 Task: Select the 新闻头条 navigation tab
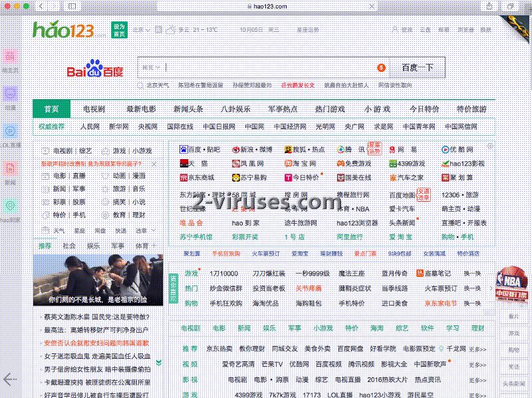[188, 109]
